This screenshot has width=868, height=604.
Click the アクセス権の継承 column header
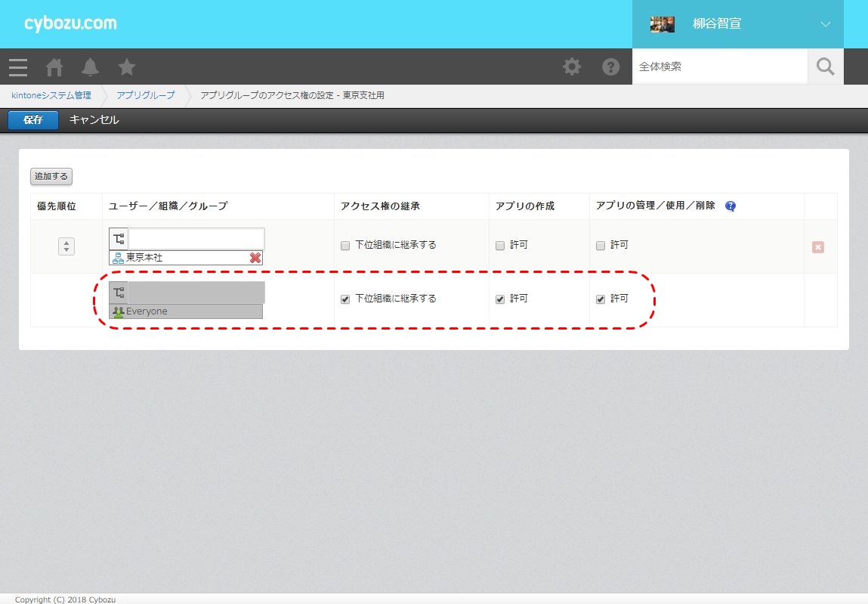(380, 206)
